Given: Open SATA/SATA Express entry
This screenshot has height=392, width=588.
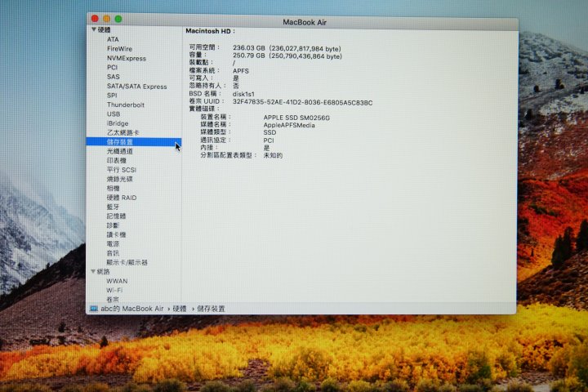Looking at the screenshot, I should (137, 87).
